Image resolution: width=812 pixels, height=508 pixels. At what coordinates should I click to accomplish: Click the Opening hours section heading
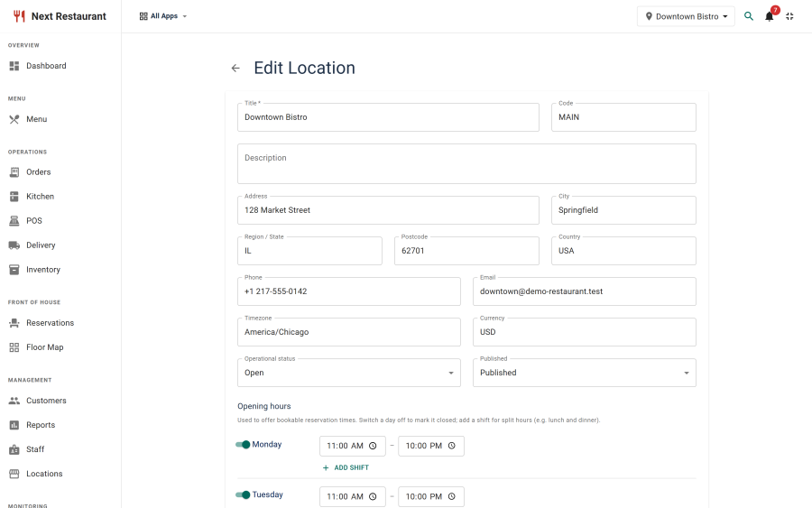(264, 406)
